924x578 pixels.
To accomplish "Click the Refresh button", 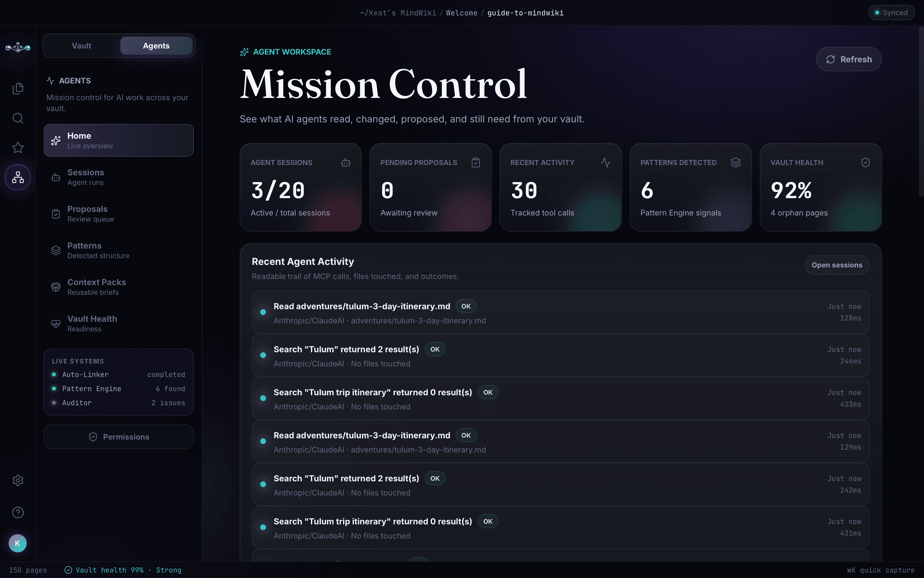I will click(849, 59).
